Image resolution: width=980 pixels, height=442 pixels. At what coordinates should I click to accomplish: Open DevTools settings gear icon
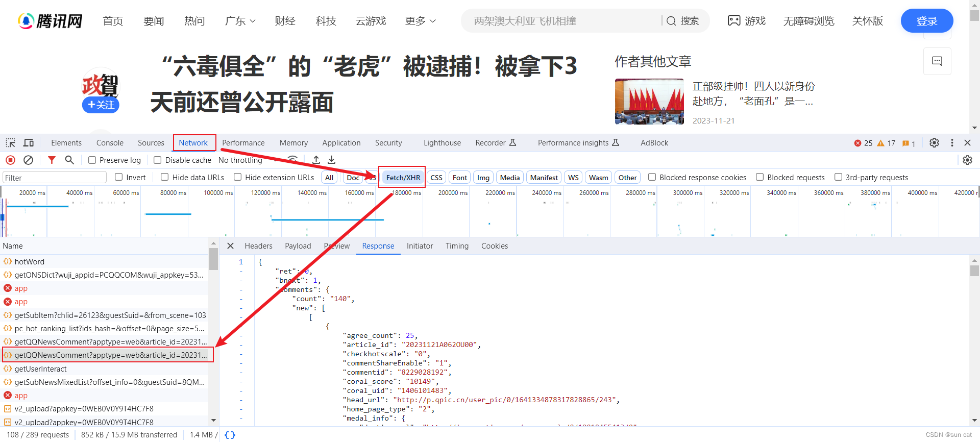pos(934,143)
